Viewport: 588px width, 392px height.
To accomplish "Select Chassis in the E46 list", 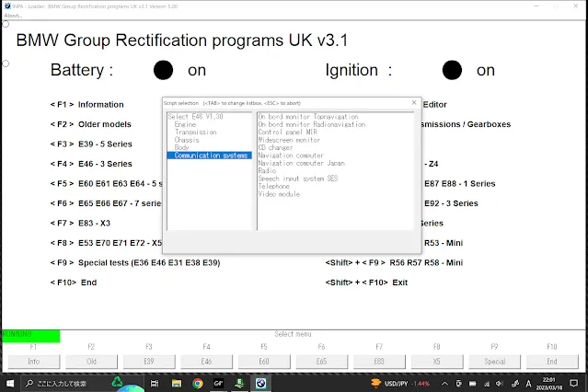I will click(x=187, y=140).
